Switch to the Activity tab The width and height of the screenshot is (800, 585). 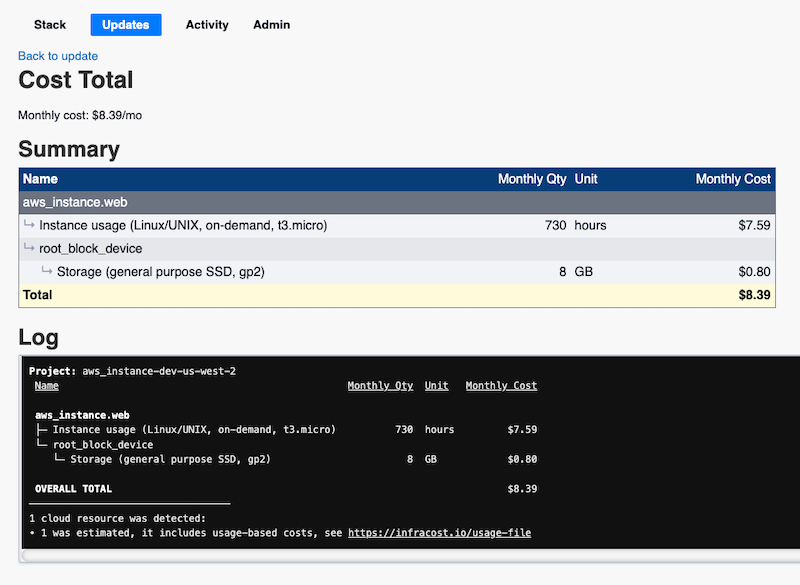207,25
